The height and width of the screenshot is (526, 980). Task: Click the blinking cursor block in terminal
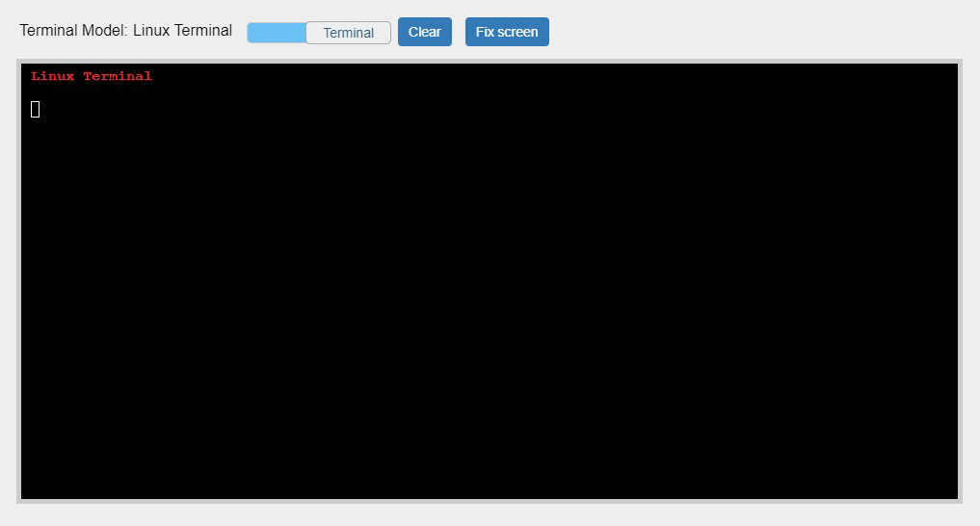click(x=36, y=109)
